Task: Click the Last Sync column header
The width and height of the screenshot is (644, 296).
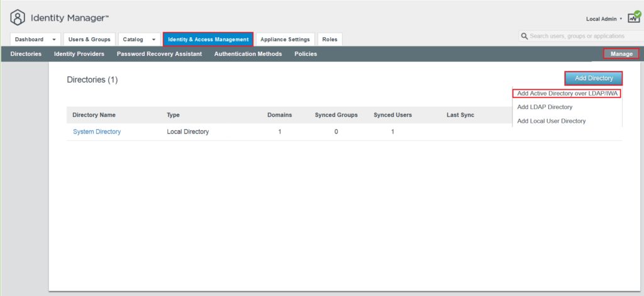Action: coord(460,115)
